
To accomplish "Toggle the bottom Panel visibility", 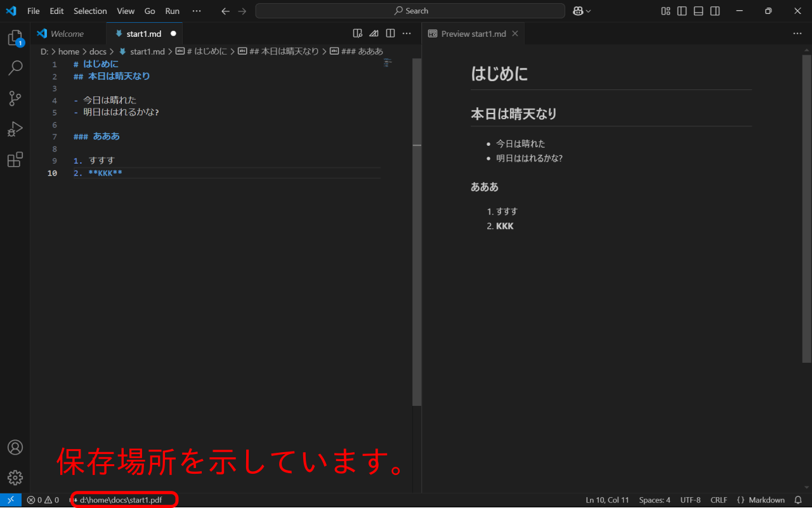I will 698,11.
